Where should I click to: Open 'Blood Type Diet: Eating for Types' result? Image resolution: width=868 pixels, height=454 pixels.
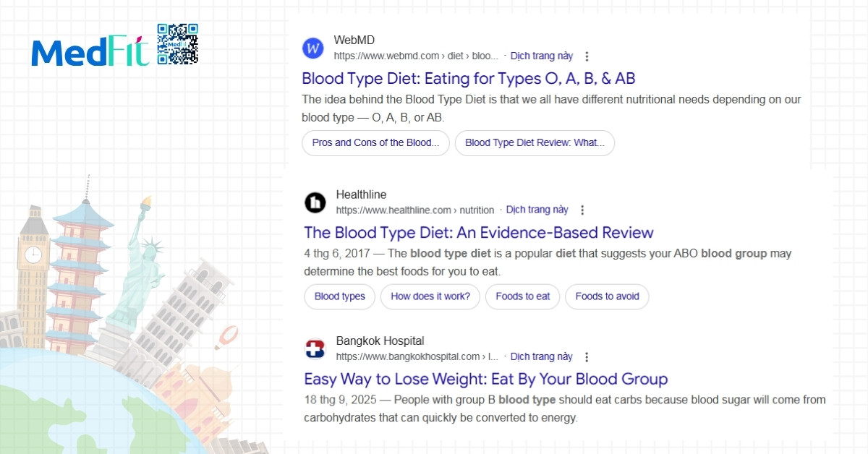(x=468, y=78)
